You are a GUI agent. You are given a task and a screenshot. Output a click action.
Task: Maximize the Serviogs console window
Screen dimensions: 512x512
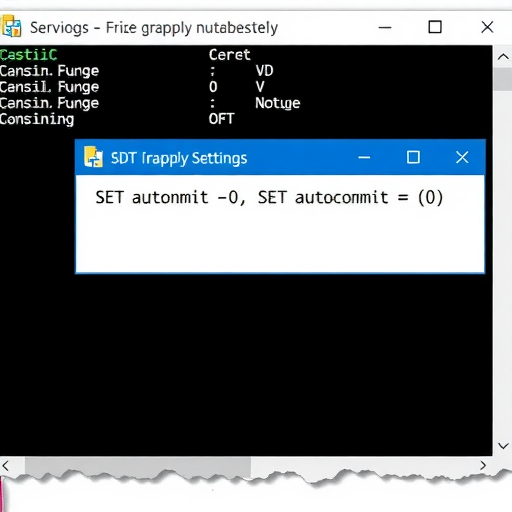point(435,27)
